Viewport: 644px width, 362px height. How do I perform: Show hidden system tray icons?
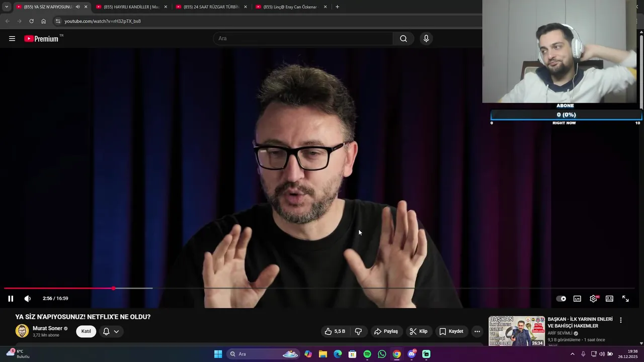(572, 354)
